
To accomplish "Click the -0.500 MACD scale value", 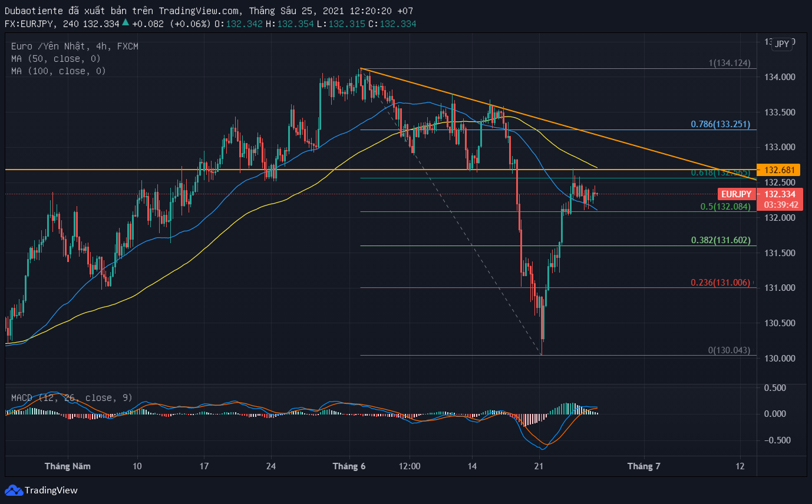I will pyautogui.click(x=778, y=440).
